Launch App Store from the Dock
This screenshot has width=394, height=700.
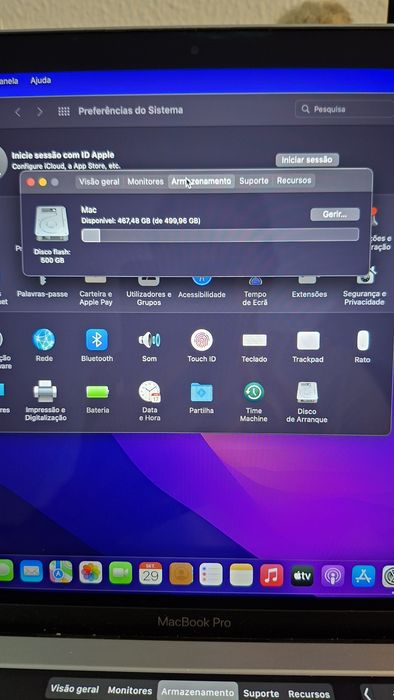click(x=363, y=576)
